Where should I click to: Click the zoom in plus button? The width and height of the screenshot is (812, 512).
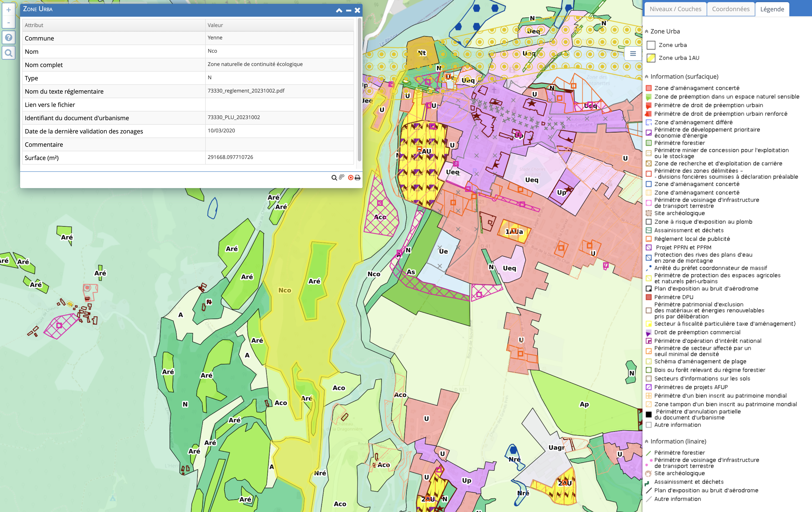(8, 10)
